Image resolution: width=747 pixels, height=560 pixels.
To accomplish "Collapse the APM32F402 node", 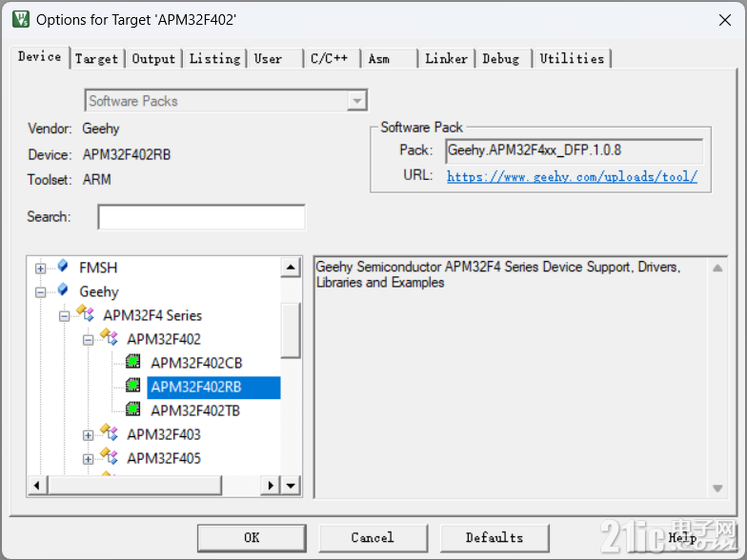I will click(x=88, y=340).
